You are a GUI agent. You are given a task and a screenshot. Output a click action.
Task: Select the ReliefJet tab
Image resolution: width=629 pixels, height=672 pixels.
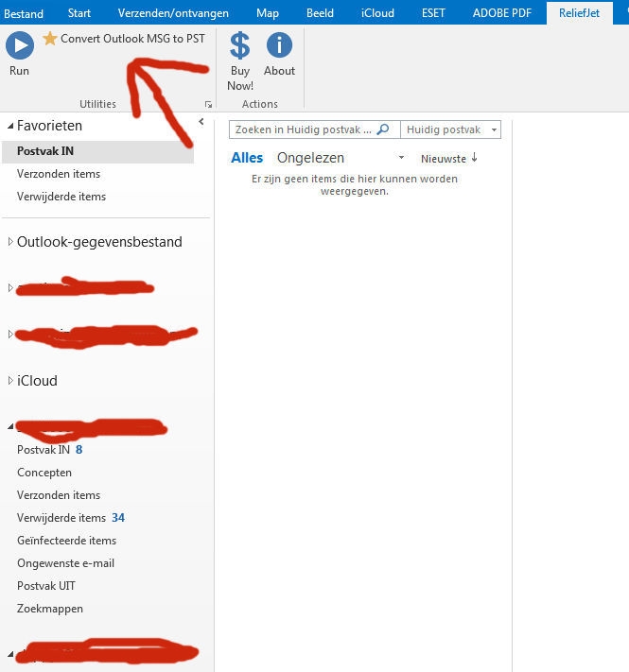(x=579, y=13)
